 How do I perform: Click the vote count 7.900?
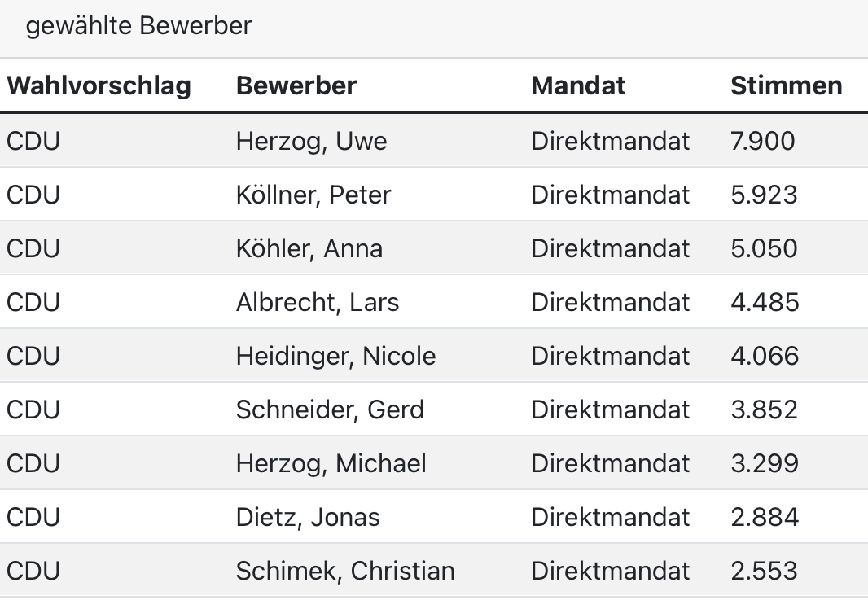point(763,141)
